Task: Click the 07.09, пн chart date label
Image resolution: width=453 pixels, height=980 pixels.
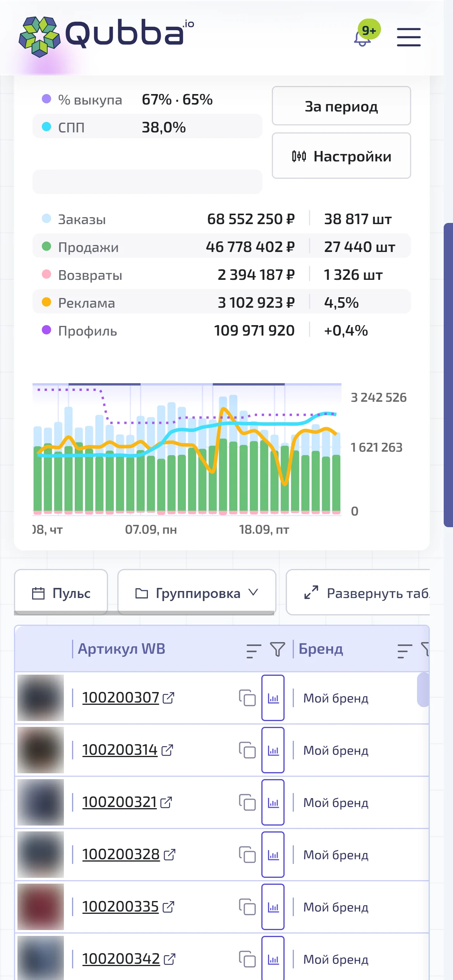Action: click(x=151, y=529)
